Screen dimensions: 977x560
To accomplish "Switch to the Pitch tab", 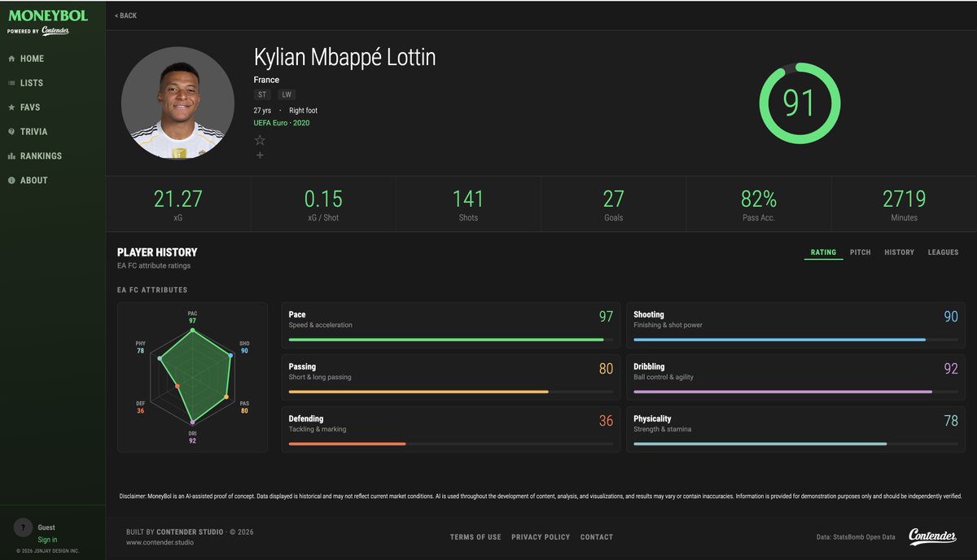I will tap(860, 252).
